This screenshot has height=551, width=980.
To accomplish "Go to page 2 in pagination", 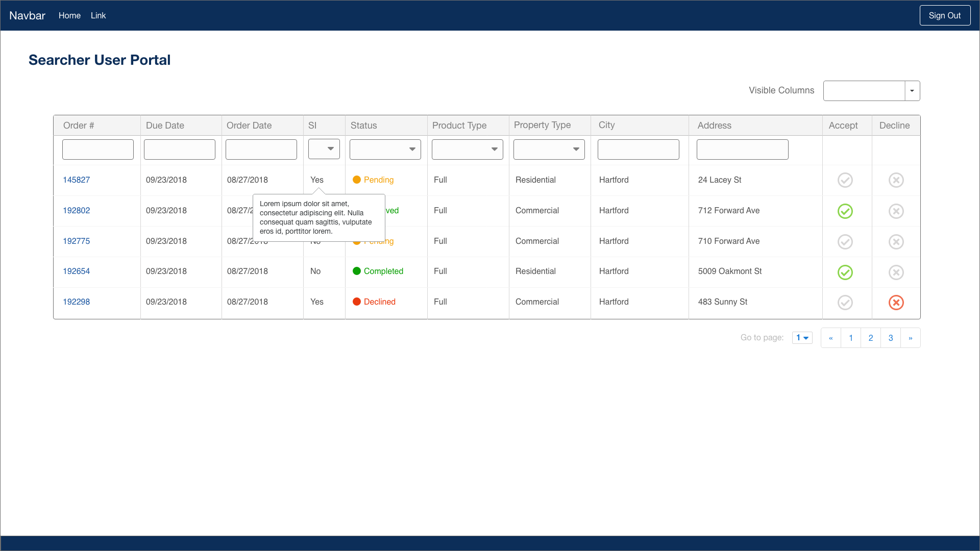I will (x=871, y=338).
